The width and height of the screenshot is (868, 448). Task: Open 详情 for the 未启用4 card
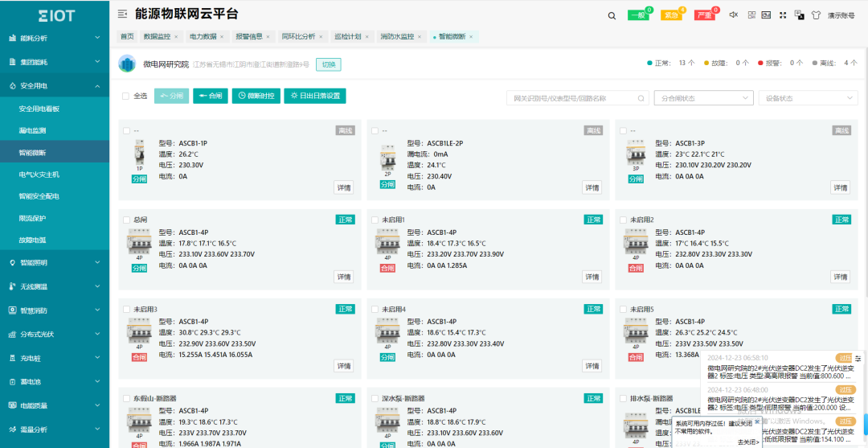click(592, 366)
